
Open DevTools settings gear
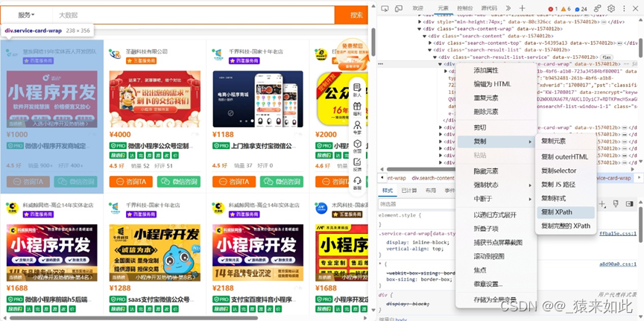pyautogui.click(x=611, y=8)
